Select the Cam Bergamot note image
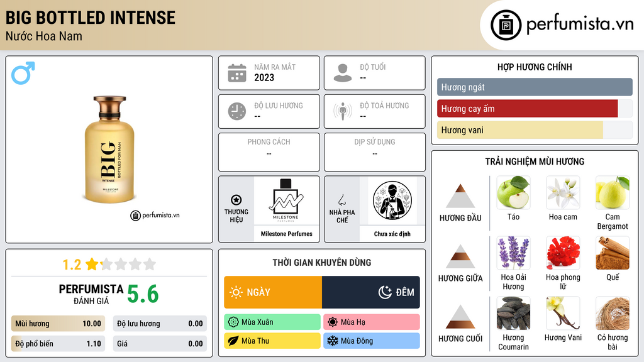Viewport: 644px width, 362px height. click(613, 192)
